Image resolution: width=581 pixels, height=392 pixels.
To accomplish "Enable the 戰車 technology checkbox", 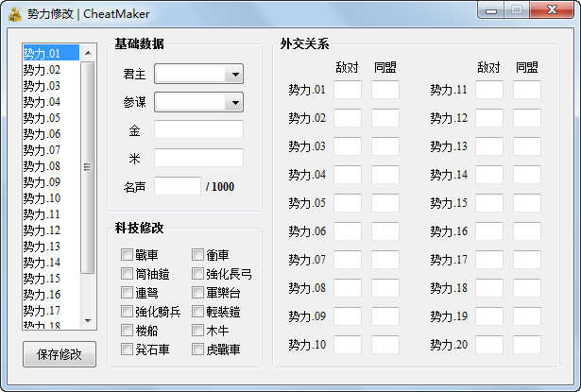I will (x=127, y=255).
